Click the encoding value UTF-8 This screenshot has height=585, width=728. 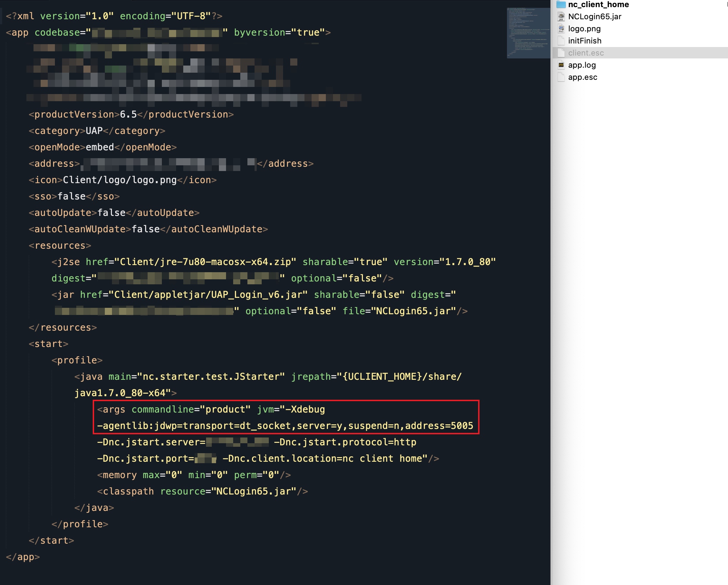point(191,16)
